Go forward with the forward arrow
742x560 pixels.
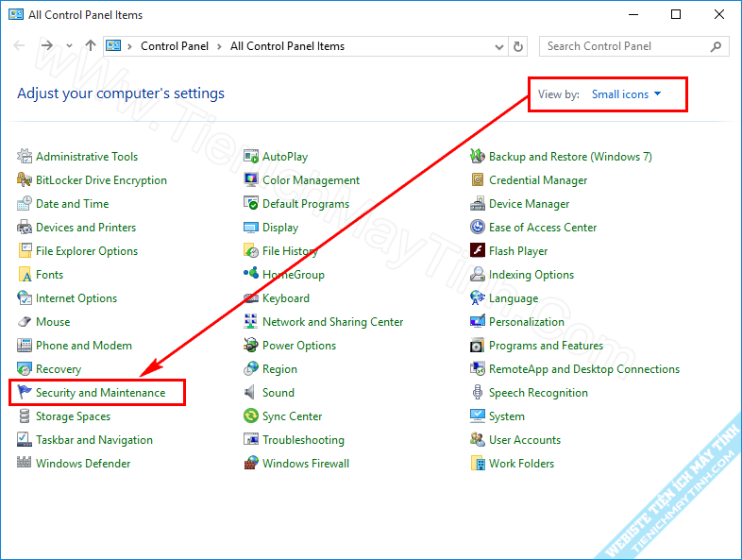47,45
